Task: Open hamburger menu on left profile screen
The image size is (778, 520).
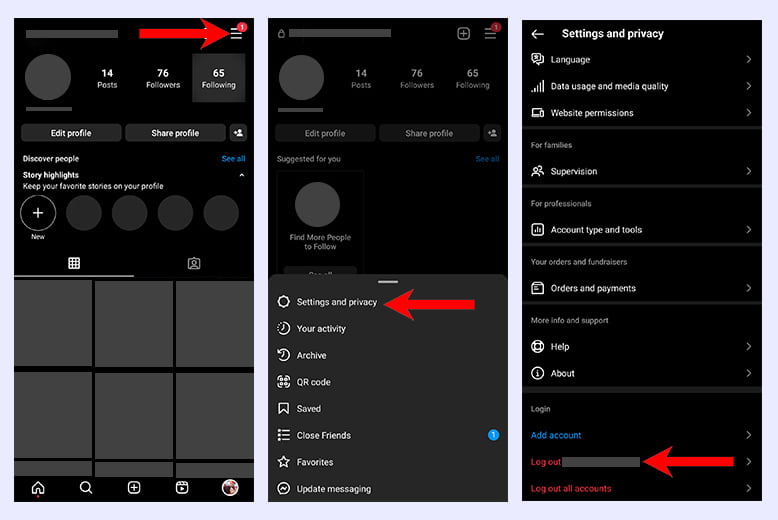Action: pyautogui.click(x=236, y=34)
